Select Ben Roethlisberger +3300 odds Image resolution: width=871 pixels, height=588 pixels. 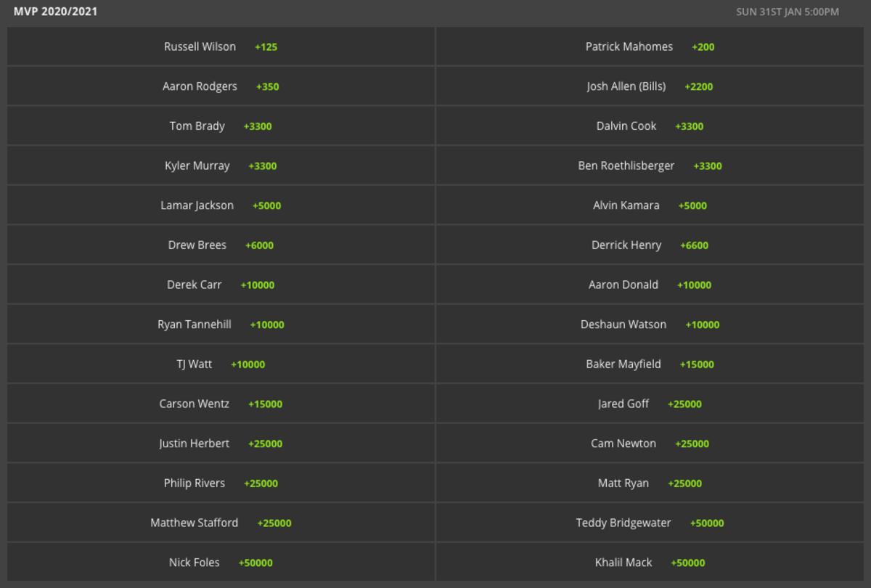[x=650, y=166]
